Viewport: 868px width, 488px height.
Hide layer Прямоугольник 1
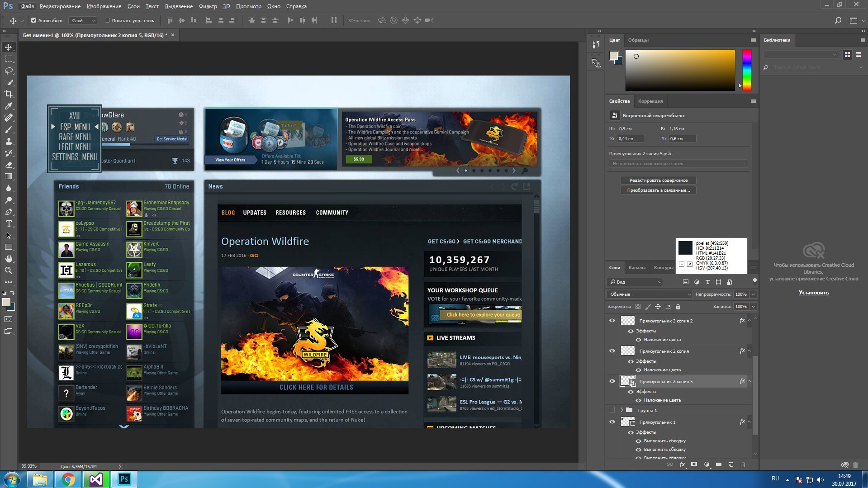612,422
